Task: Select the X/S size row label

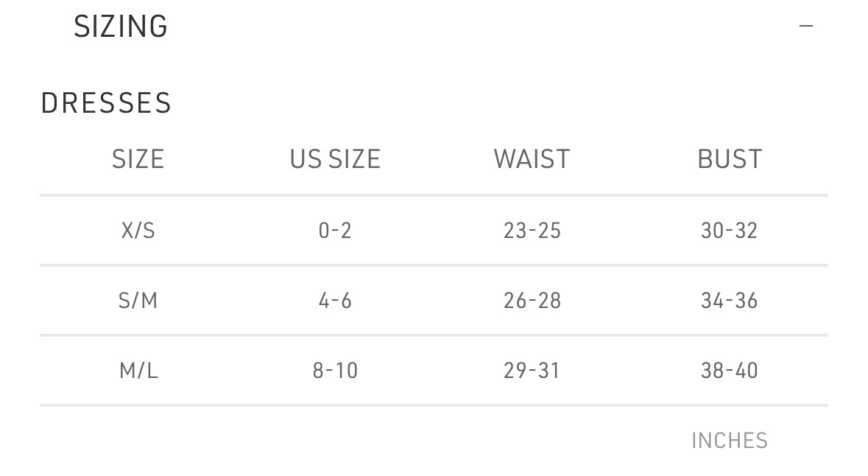Action: [x=138, y=230]
